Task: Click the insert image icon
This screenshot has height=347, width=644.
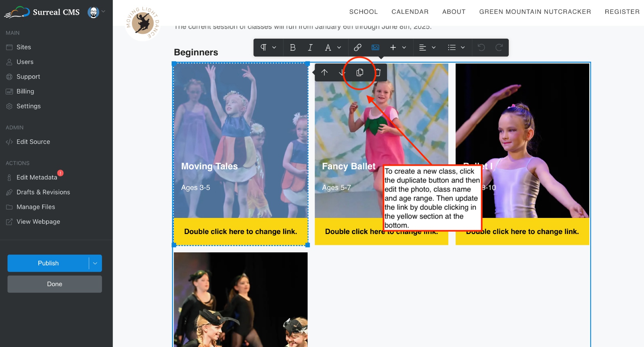Action: 375,48
